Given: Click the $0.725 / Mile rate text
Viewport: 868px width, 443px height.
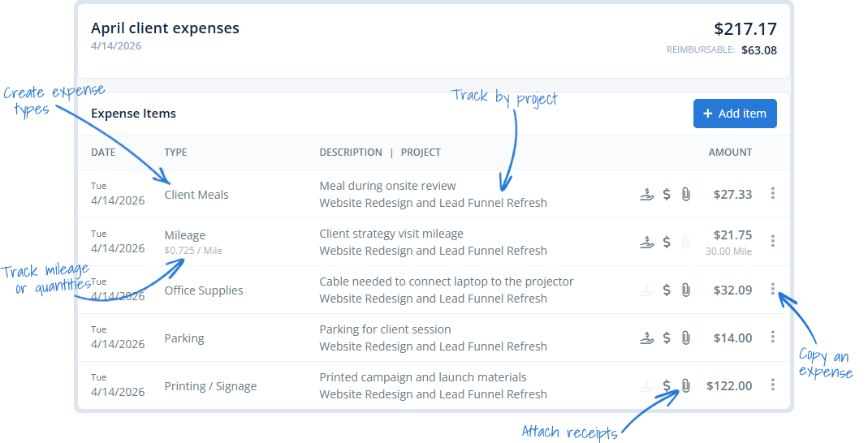Looking at the screenshot, I should pos(193,251).
